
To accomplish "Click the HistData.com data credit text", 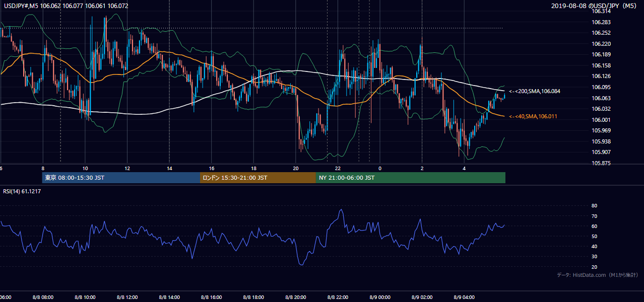I will (x=597, y=275).
